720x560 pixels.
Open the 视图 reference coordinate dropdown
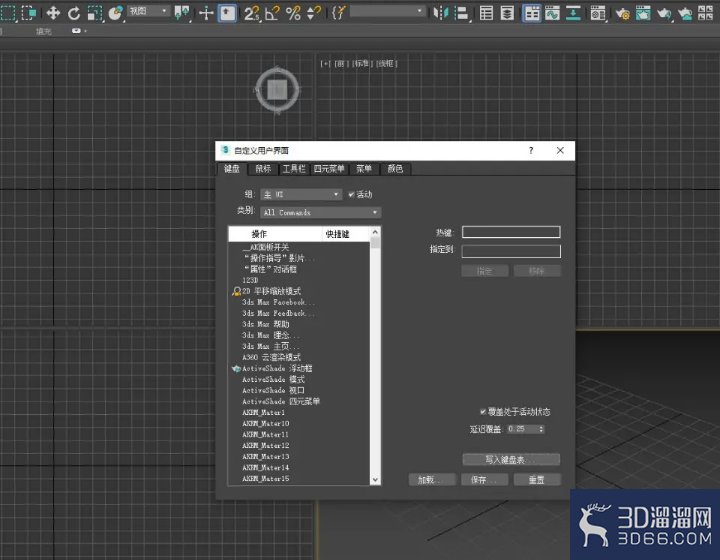click(148, 11)
